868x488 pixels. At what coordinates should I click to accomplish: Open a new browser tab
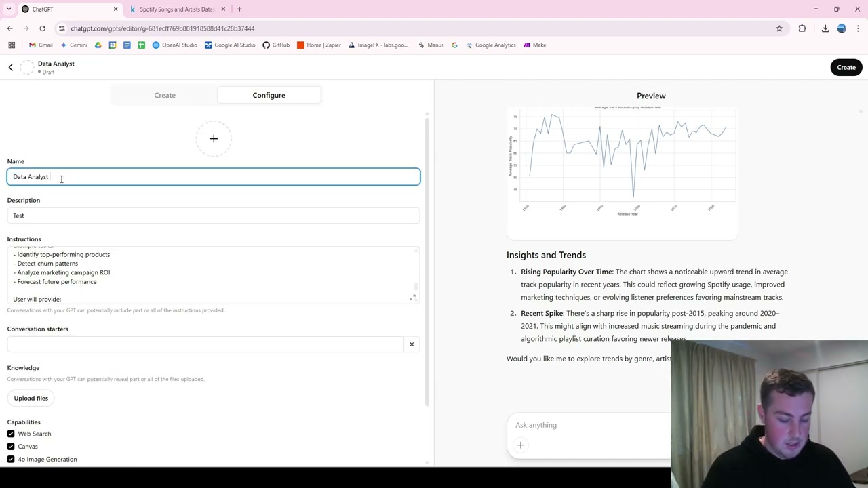(x=239, y=9)
